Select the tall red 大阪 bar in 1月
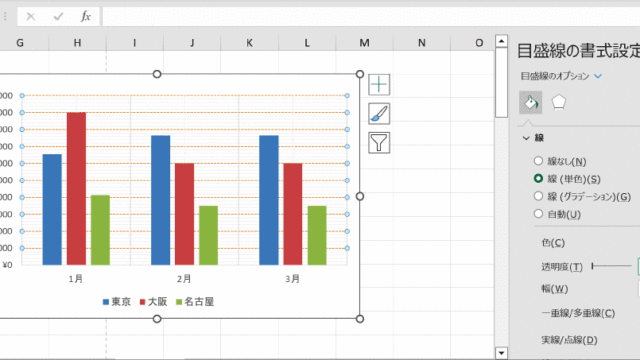The image size is (640, 360). [x=76, y=189]
